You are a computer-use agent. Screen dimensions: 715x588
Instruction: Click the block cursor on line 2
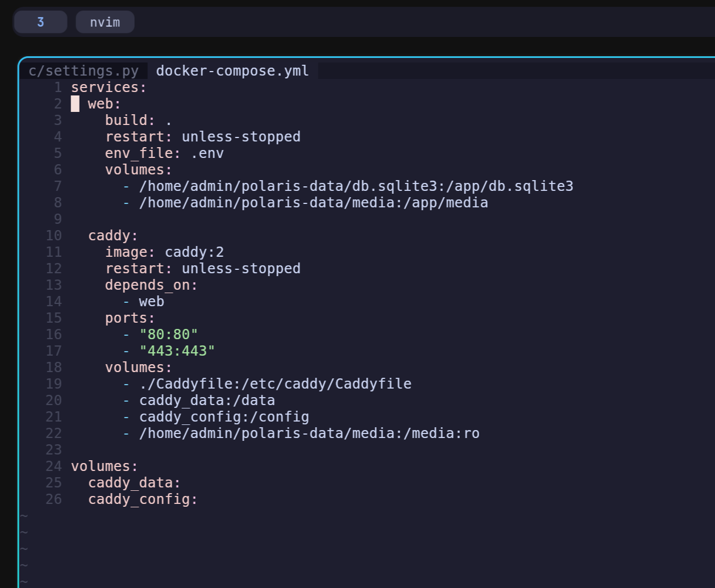tap(75, 104)
